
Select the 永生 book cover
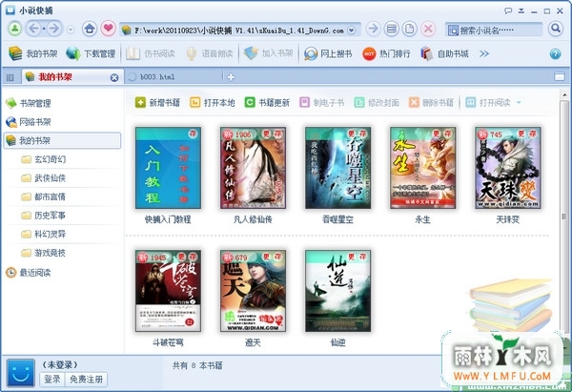point(422,168)
